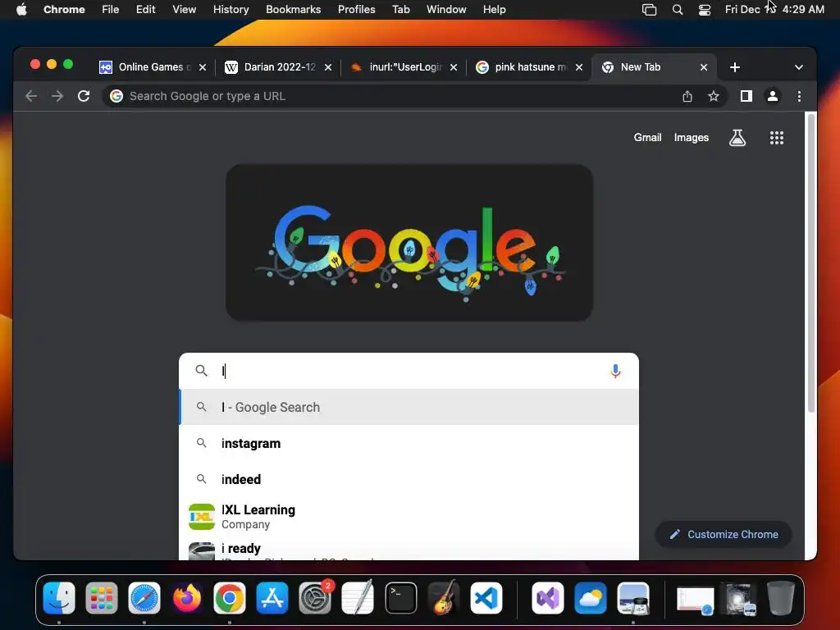840x630 pixels.
Task: Open the Chrome menu in menu bar
Action: click(x=64, y=9)
